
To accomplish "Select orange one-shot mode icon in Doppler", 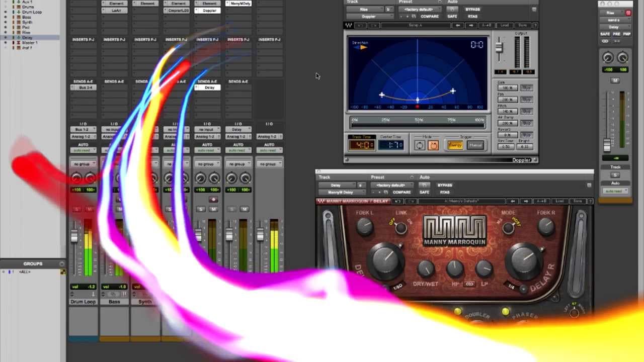I will click(x=433, y=145).
